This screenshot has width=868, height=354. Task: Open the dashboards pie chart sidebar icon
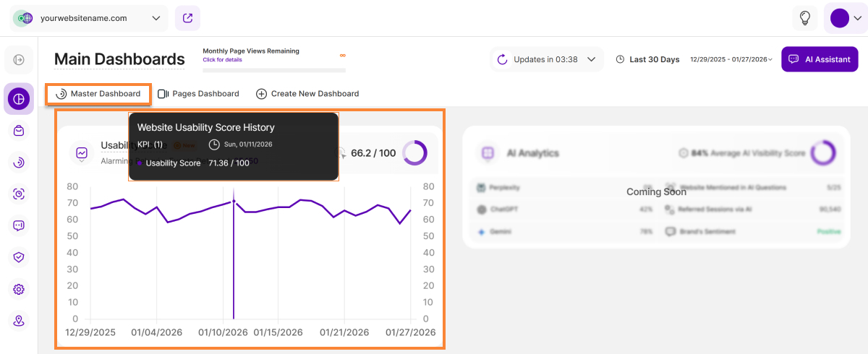[x=19, y=99]
